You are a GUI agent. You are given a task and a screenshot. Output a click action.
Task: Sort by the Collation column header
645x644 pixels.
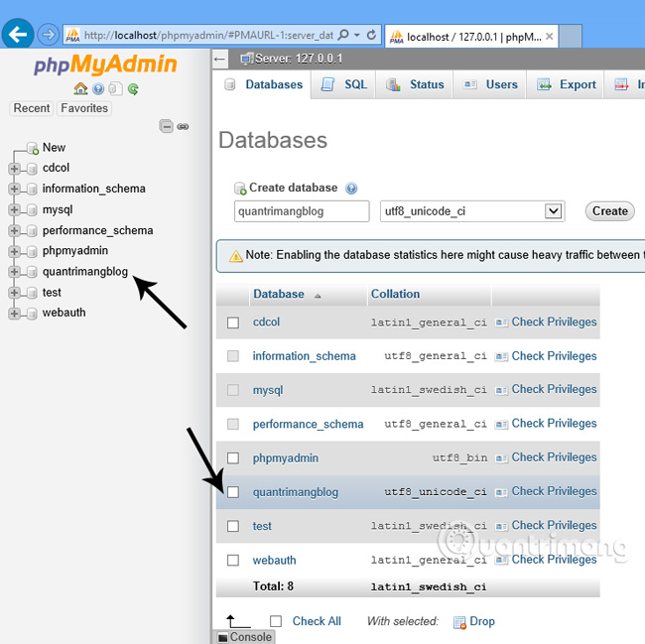tap(395, 294)
